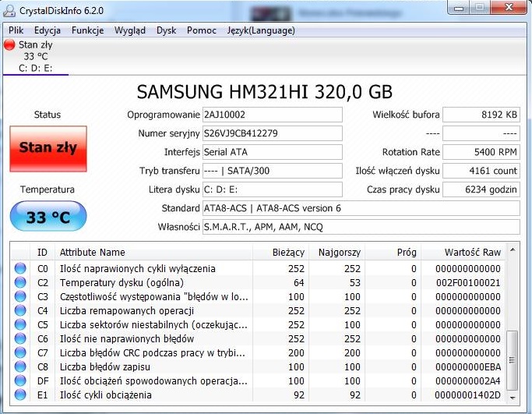
Task: Click the red Stan zły status button
Action: point(48,148)
